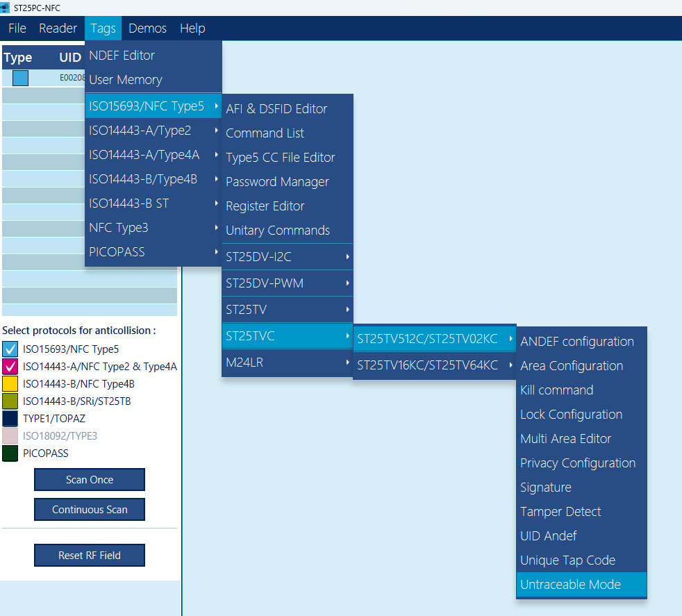Open Type5 CC File Editor

[x=287, y=158]
